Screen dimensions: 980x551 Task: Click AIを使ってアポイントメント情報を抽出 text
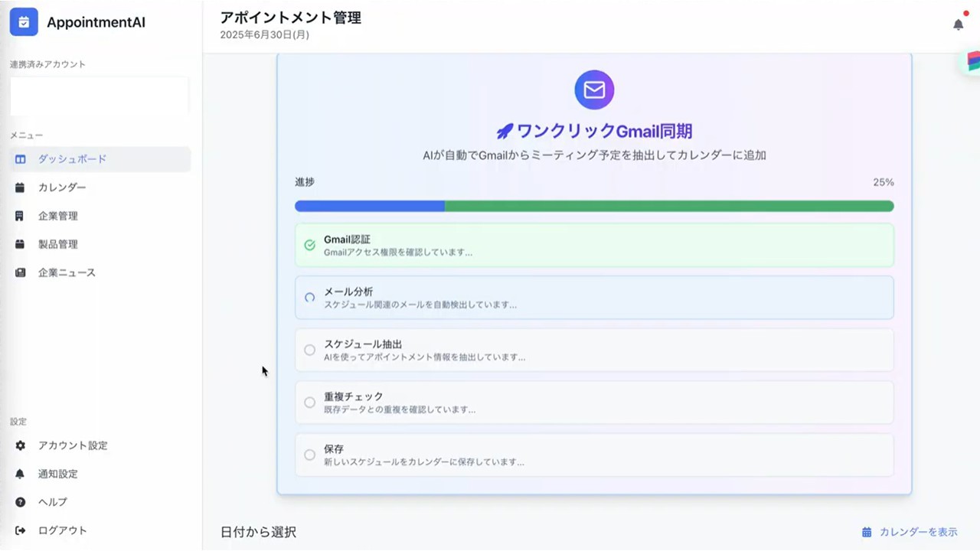[x=425, y=357]
